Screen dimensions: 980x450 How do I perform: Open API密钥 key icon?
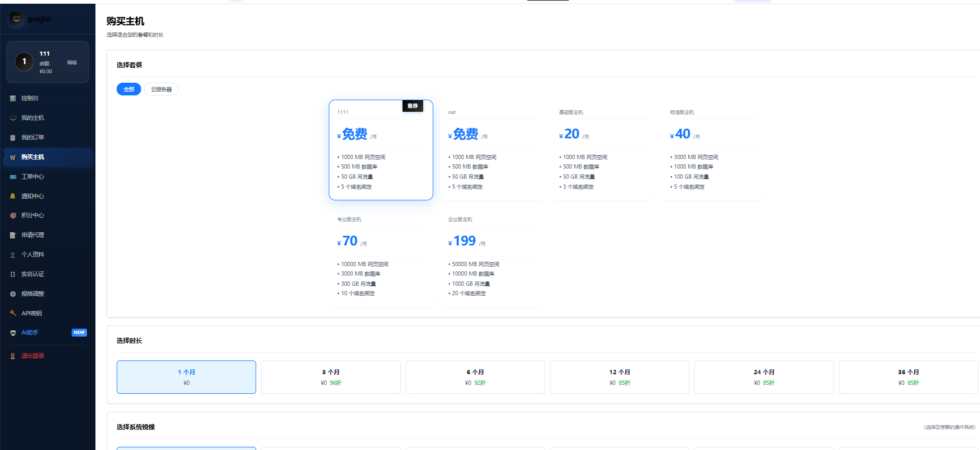[13, 313]
